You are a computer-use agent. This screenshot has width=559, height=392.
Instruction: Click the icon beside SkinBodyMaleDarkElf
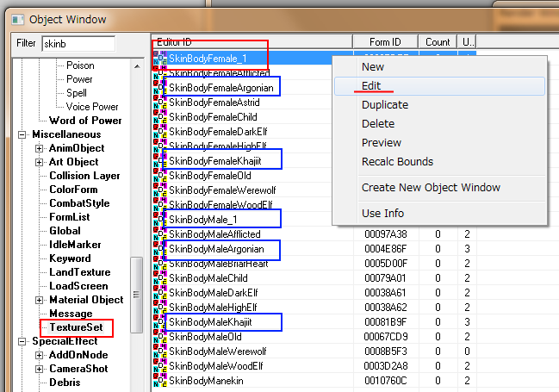tap(160, 292)
